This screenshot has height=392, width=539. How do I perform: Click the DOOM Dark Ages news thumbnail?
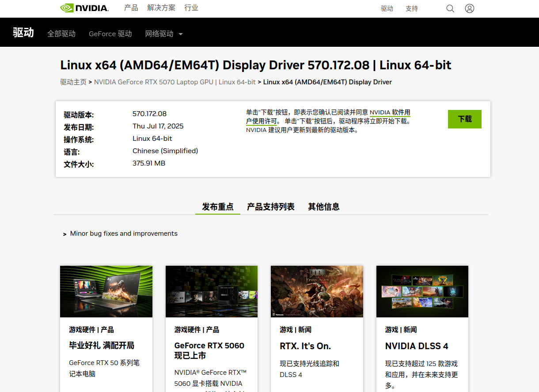(317, 291)
